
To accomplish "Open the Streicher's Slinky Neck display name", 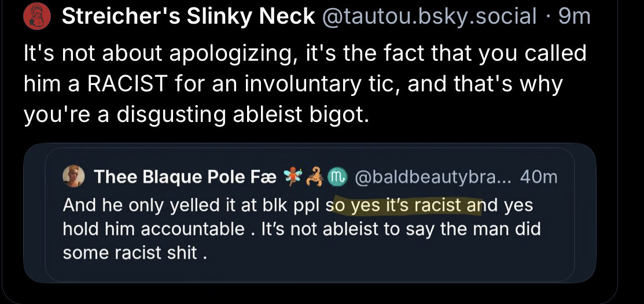I will (x=188, y=17).
